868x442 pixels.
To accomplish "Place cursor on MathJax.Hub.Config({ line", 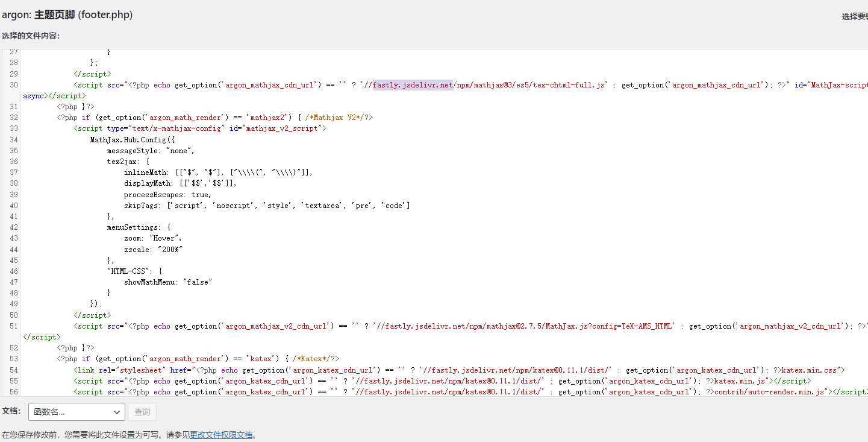I will (x=133, y=140).
